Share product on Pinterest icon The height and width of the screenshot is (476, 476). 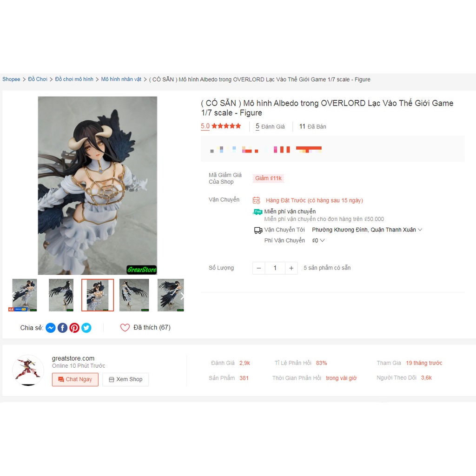click(74, 328)
